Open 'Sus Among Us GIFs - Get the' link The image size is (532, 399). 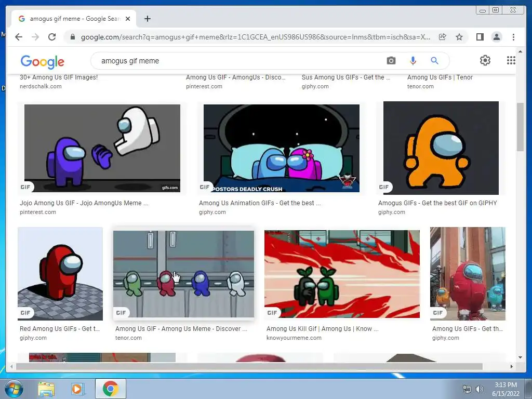(x=345, y=77)
